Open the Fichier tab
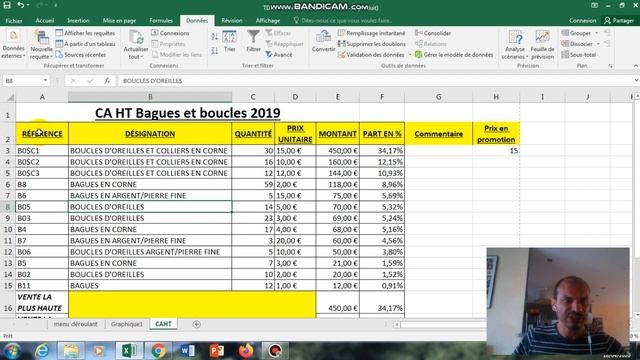The image size is (640, 360). [x=14, y=20]
